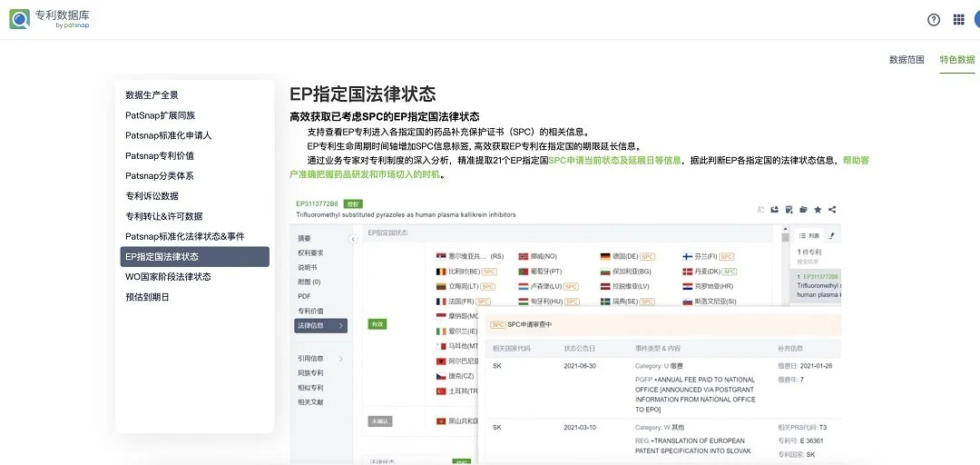Click the 法国(FR) flag icon
980x465 pixels.
tap(441, 302)
